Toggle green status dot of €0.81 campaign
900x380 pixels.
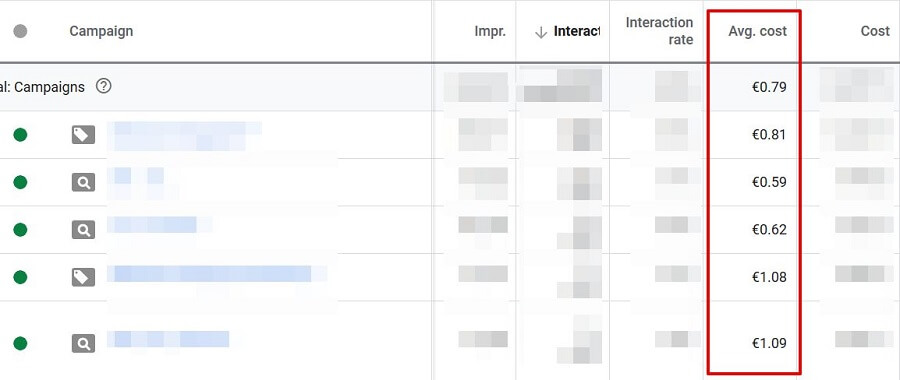click(20, 135)
